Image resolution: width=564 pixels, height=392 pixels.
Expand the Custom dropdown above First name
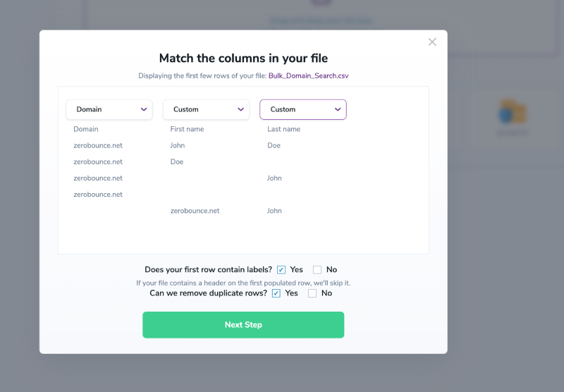206,109
